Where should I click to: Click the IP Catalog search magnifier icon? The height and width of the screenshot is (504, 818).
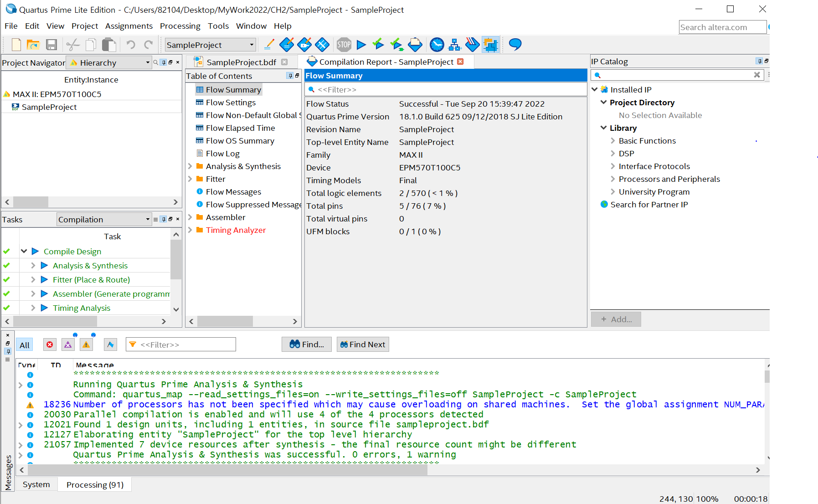597,75
